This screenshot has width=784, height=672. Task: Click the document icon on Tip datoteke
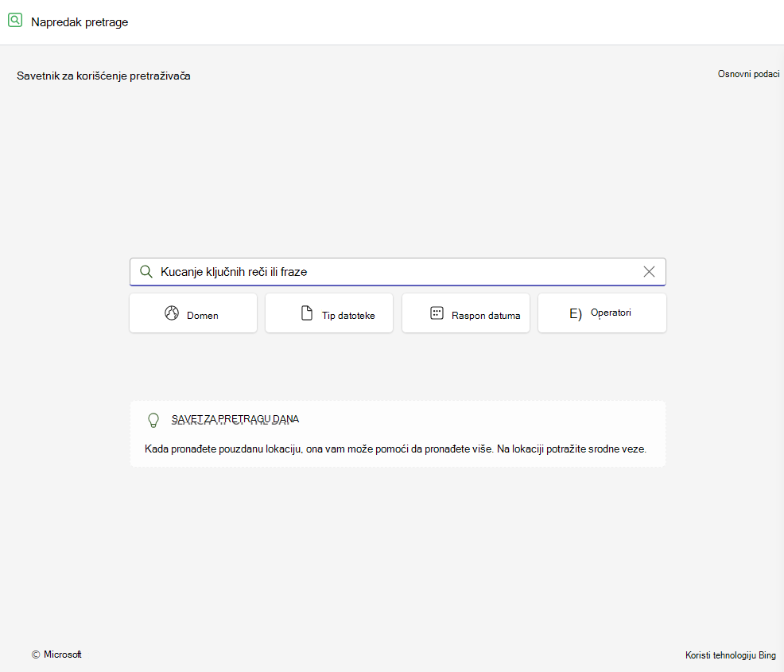pyautogui.click(x=306, y=313)
